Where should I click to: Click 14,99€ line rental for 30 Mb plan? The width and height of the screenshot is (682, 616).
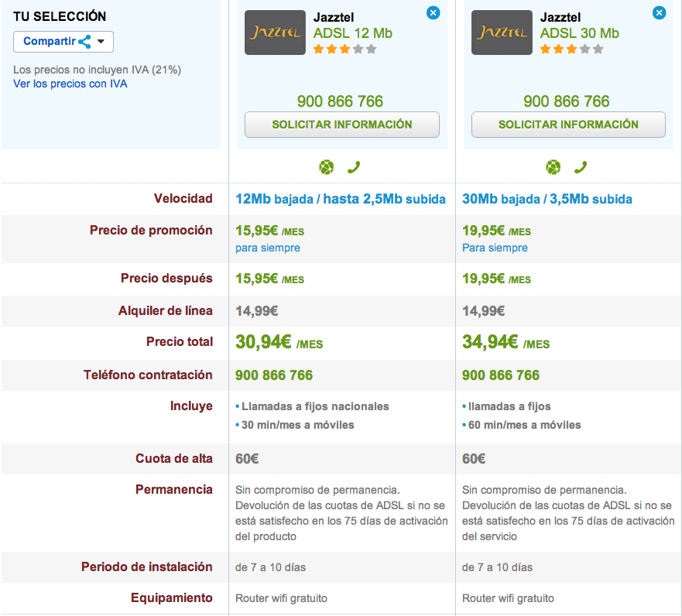coord(483,311)
